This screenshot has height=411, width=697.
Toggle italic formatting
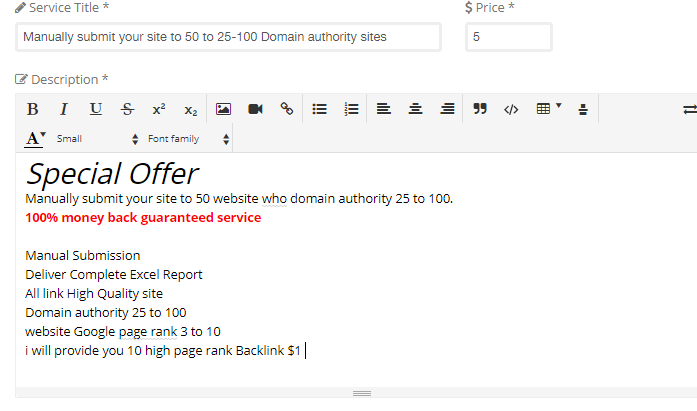64,109
